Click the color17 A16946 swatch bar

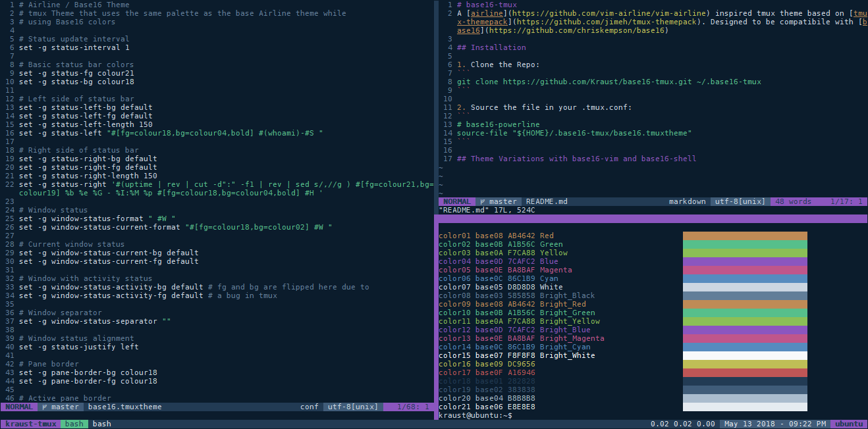(x=745, y=372)
